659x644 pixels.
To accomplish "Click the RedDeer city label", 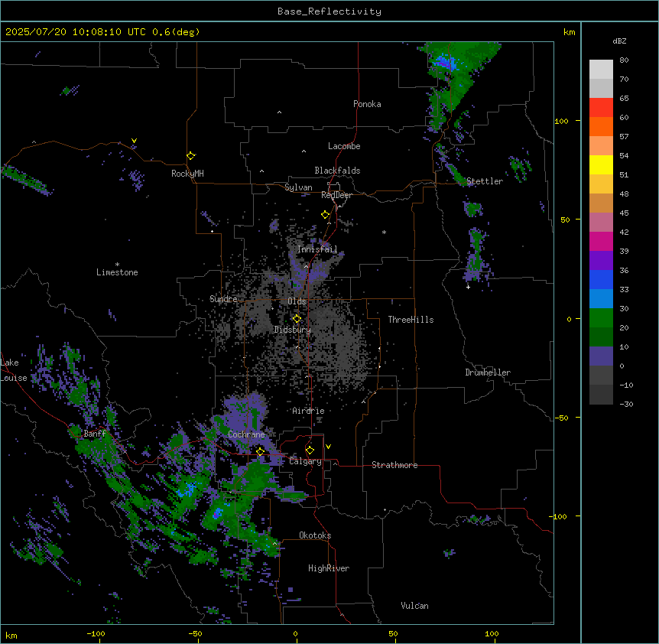I will 336,195.
